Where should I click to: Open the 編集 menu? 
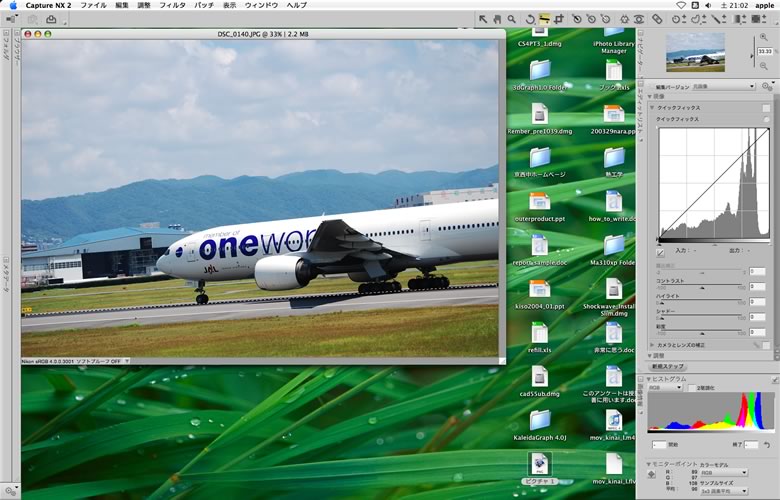[122, 5]
